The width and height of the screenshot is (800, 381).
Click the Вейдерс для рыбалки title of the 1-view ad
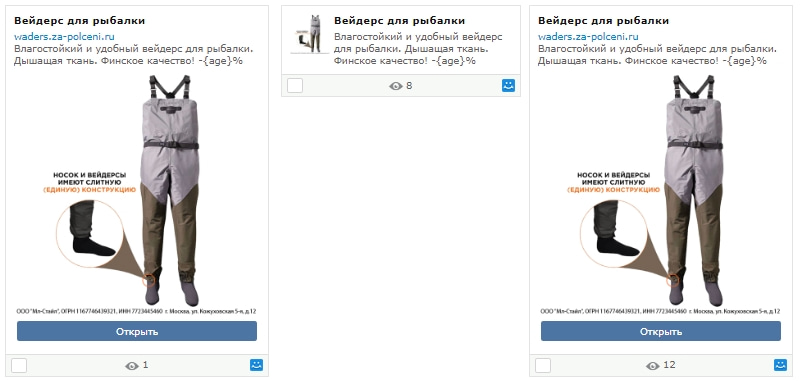coord(80,21)
